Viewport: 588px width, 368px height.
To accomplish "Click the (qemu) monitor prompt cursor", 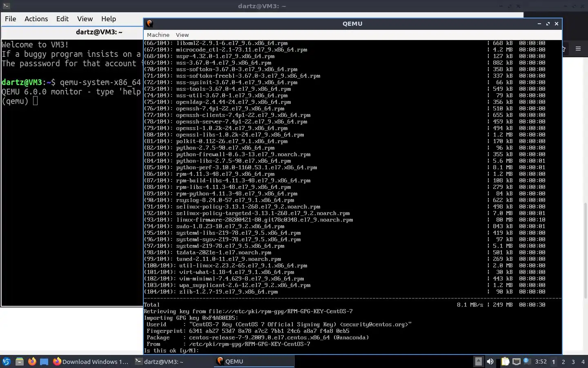I will (36, 101).
